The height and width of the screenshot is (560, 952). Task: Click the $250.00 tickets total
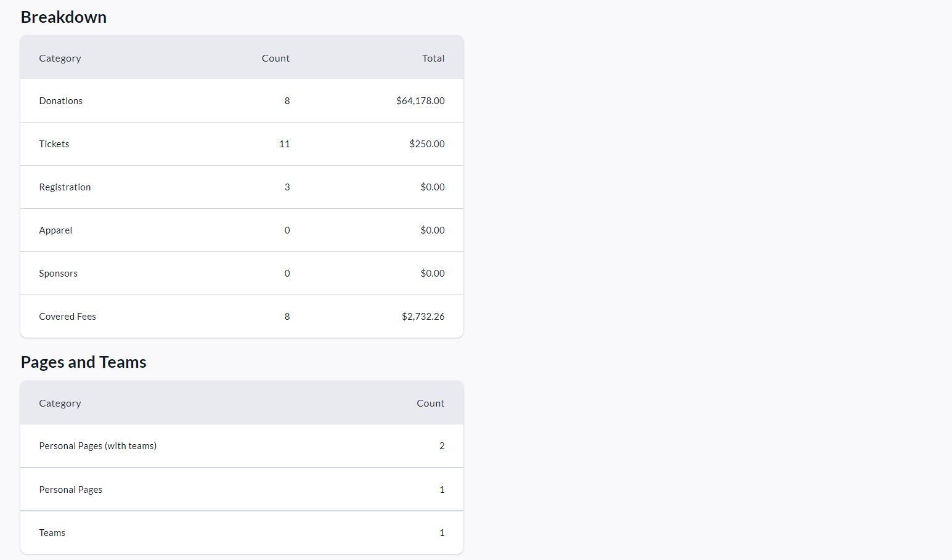tap(426, 144)
